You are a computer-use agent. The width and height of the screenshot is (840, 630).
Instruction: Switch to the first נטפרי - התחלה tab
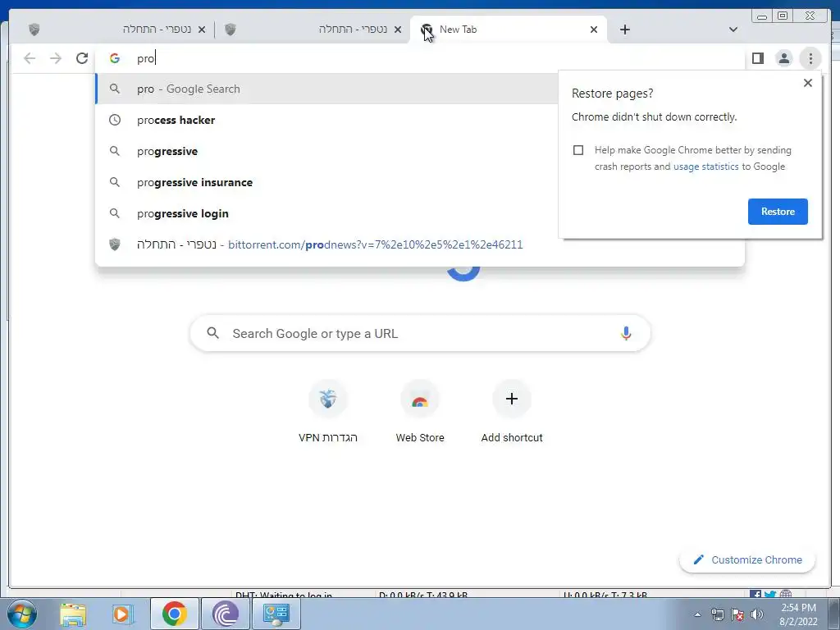tap(116, 30)
